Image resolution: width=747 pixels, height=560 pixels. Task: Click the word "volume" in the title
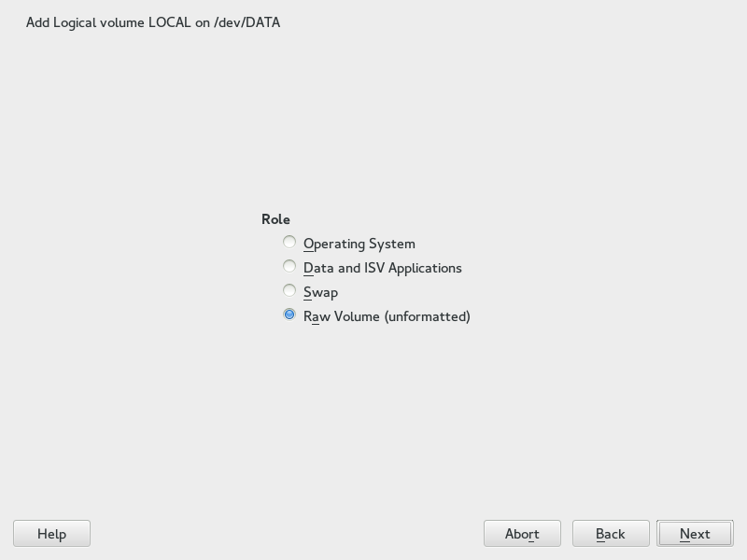[121, 22]
